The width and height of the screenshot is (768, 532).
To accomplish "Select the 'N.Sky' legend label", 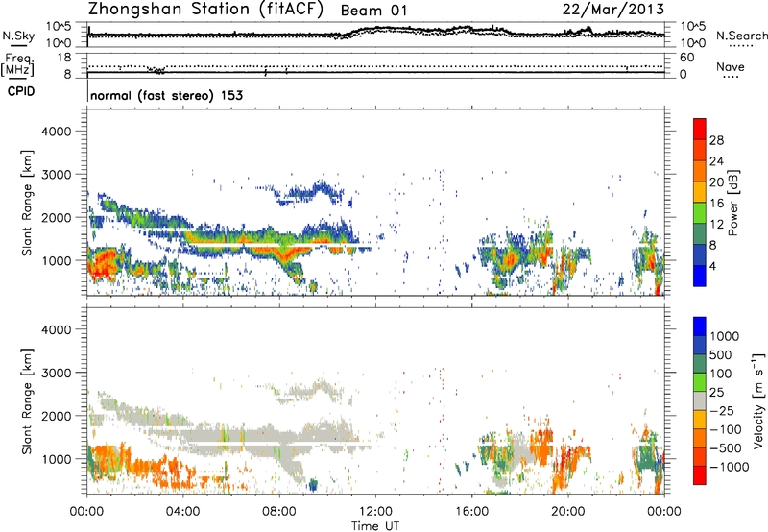I will (18, 36).
